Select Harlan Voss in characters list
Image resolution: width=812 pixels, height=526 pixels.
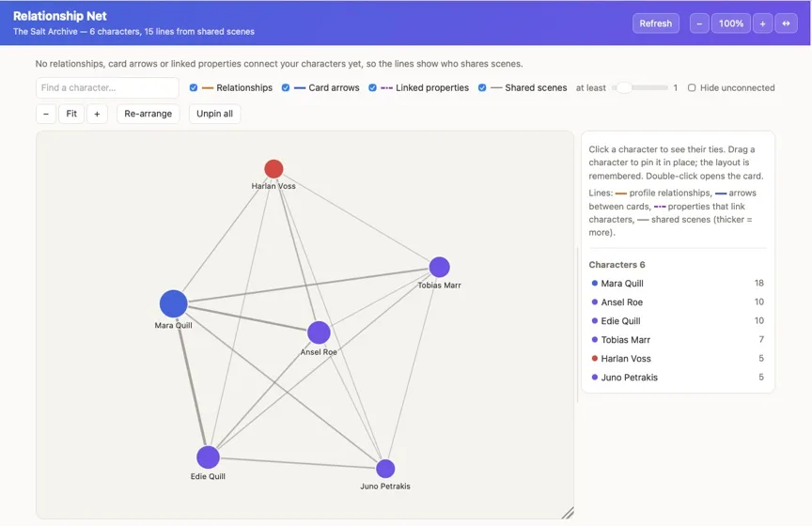pyautogui.click(x=678, y=358)
